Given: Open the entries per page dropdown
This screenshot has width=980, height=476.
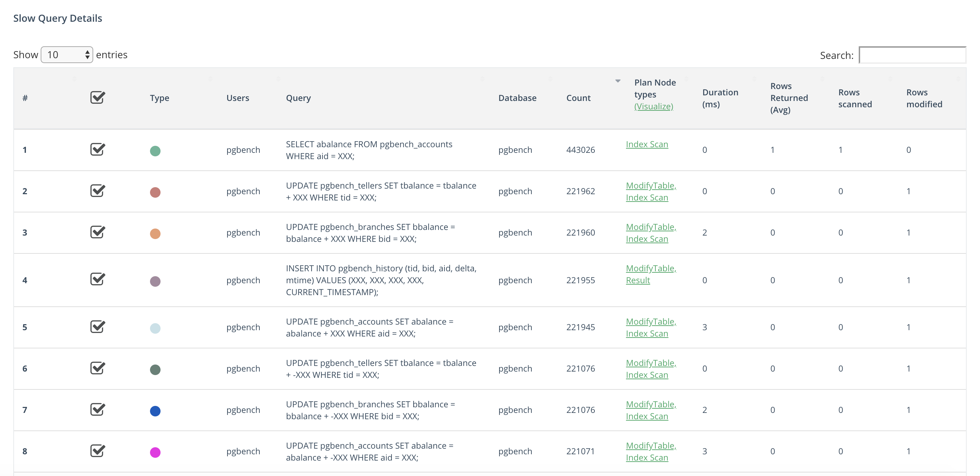Looking at the screenshot, I should [x=66, y=54].
